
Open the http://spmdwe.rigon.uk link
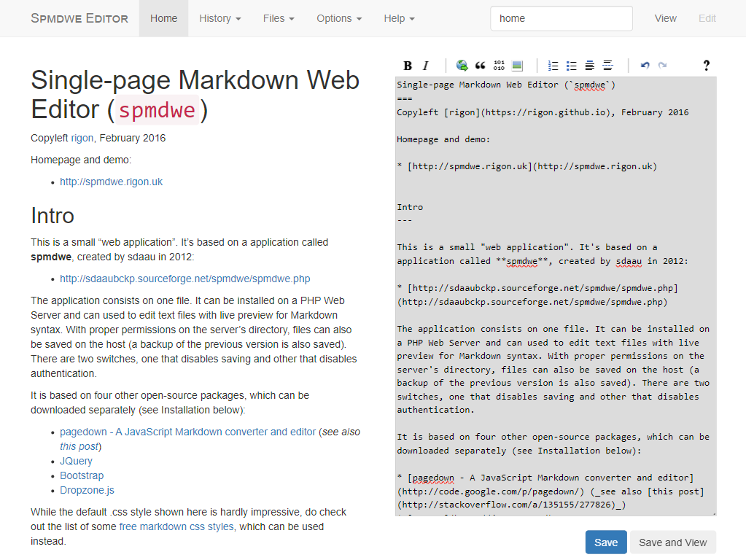[x=112, y=182]
